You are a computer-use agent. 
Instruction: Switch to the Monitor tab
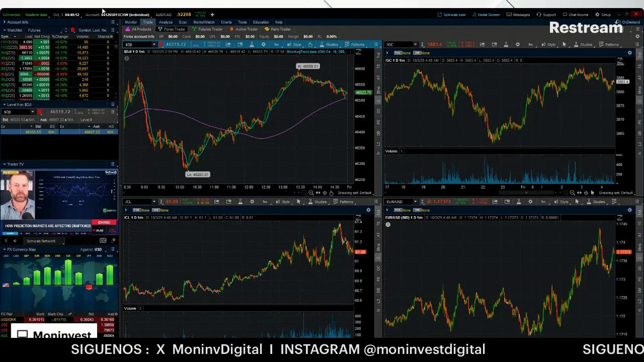click(131, 22)
